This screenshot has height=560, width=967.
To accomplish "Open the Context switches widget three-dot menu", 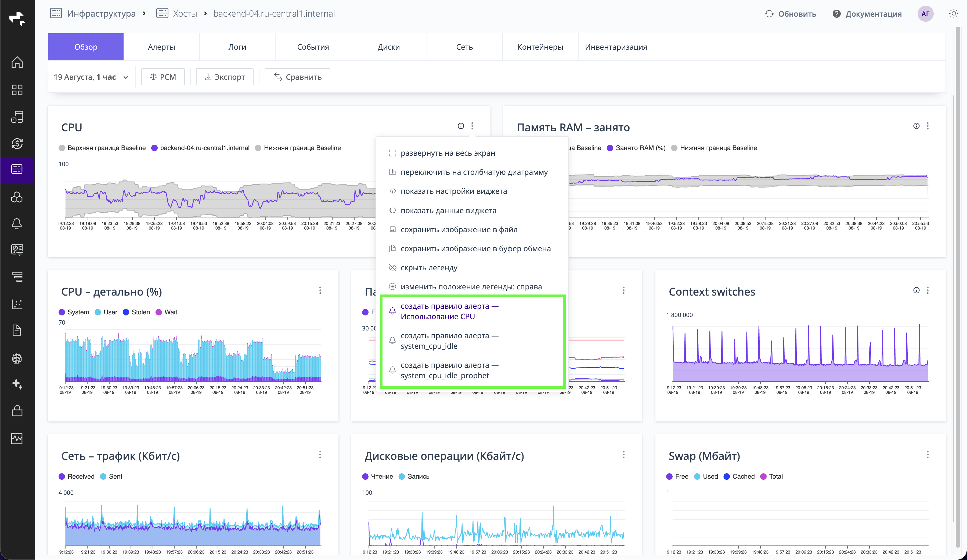I will pyautogui.click(x=928, y=290).
